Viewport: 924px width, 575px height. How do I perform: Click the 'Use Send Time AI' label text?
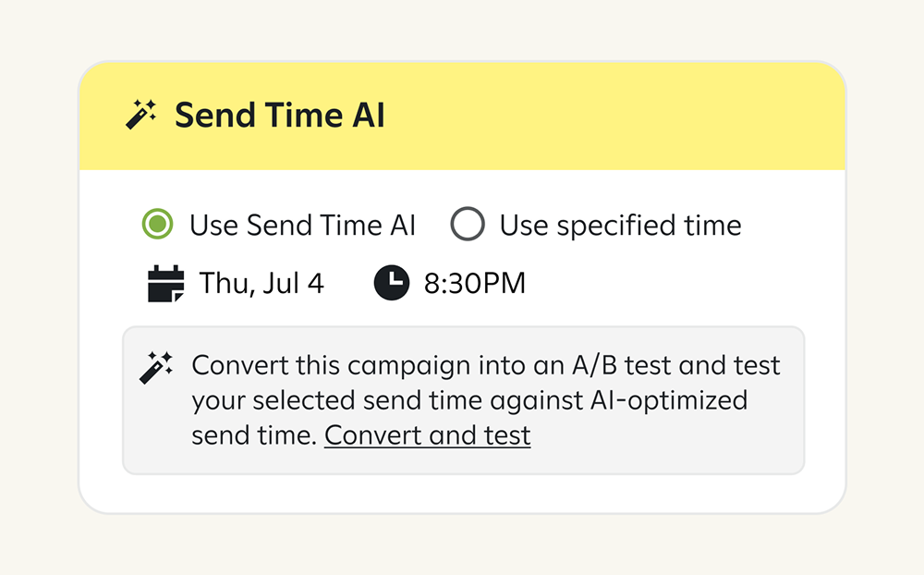tap(302, 226)
